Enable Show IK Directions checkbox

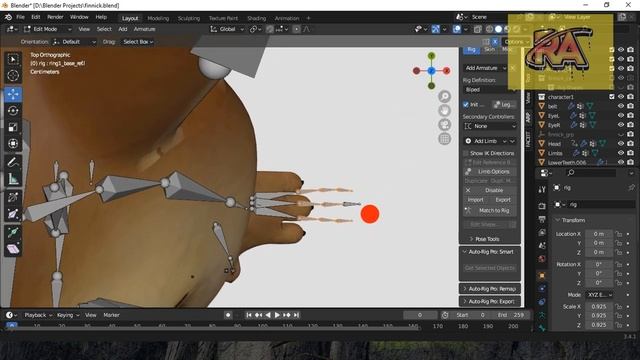[x=466, y=153]
